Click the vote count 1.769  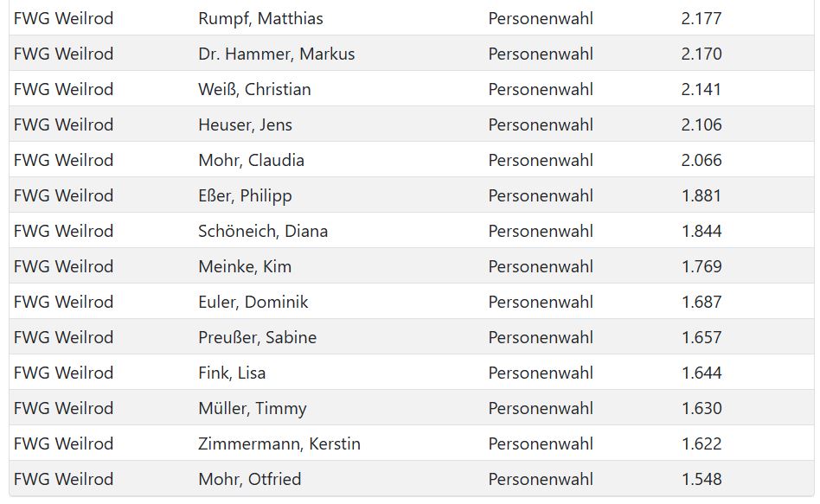[x=701, y=266]
